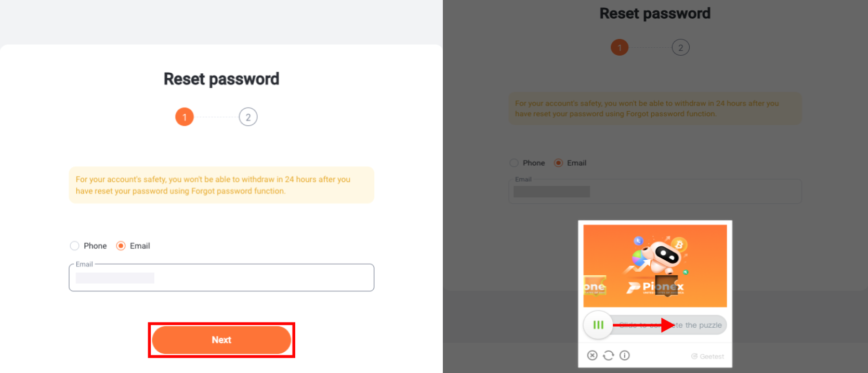Screen dimensions: 868x373
Task: Click the Email field in dimmed panel
Action: 655,191
